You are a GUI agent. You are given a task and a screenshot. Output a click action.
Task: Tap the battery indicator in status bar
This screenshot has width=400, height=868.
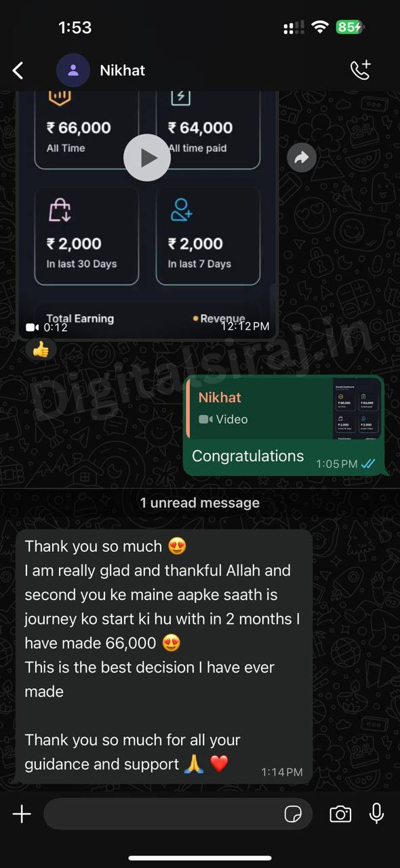pos(350,27)
